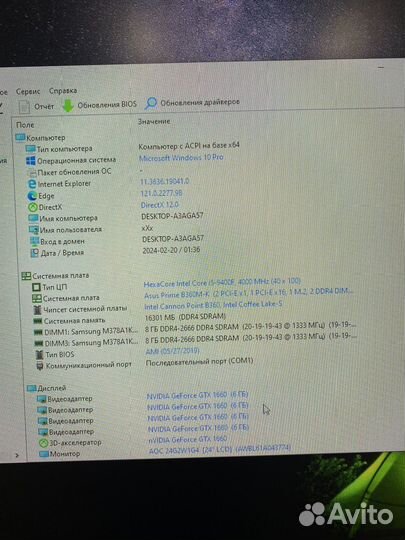
Task: Select the Компьютер с ACPI на базе x64 value
Action: 189,146
